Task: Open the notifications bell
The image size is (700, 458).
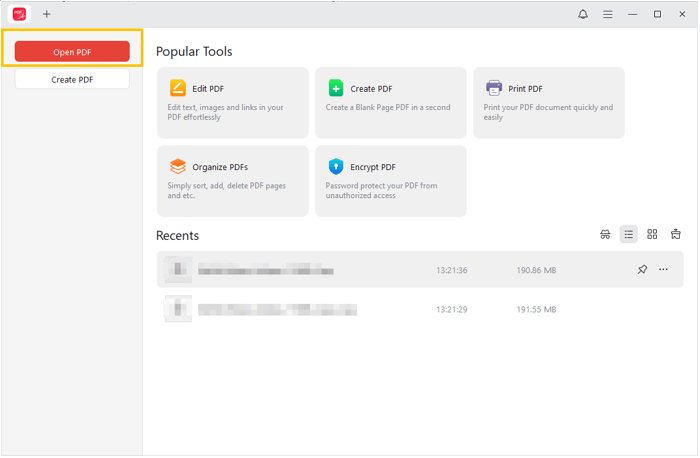Action: pos(583,14)
